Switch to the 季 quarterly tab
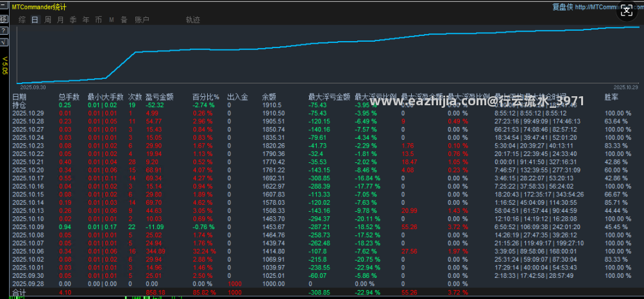 (73, 20)
